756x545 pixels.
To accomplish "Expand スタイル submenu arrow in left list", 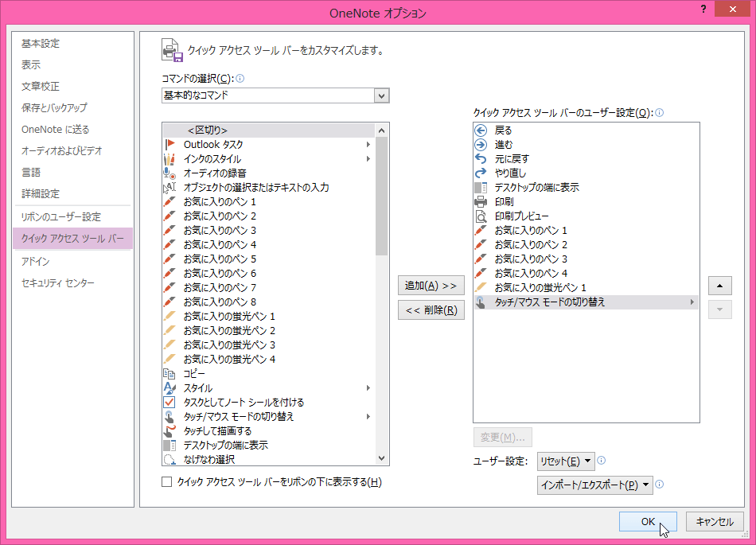I will [x=368, y=388].
